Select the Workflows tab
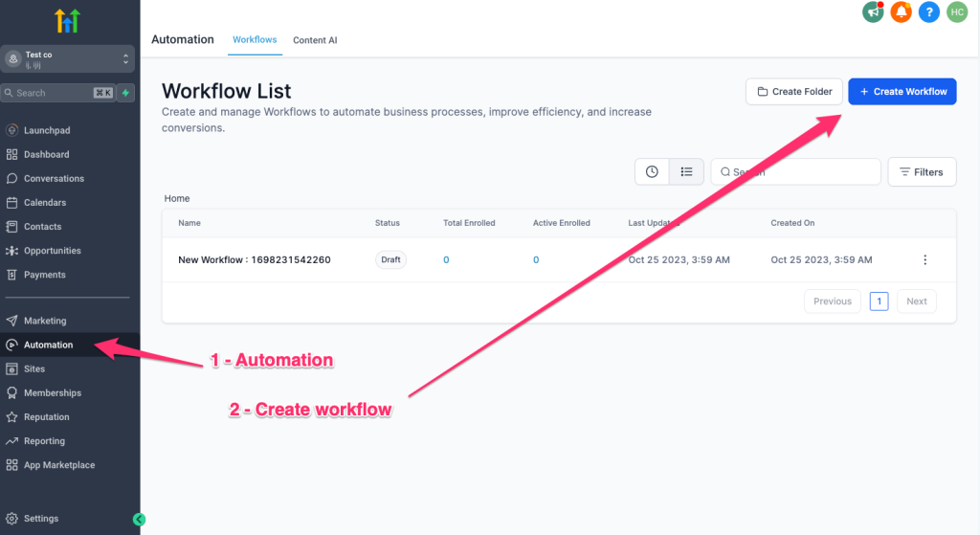This screenshot has height=535, width=980. pos(255,39)
